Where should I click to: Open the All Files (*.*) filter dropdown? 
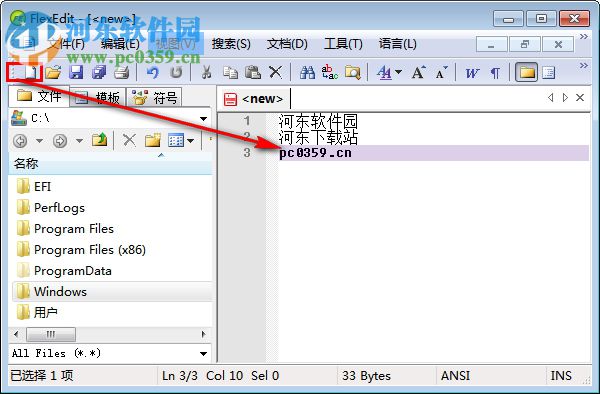[204, 353]
